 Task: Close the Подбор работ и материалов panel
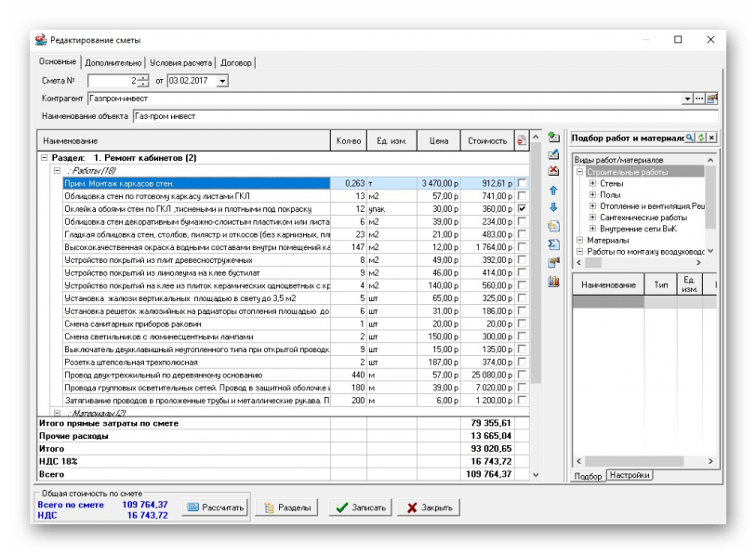(x=711, y=138)
